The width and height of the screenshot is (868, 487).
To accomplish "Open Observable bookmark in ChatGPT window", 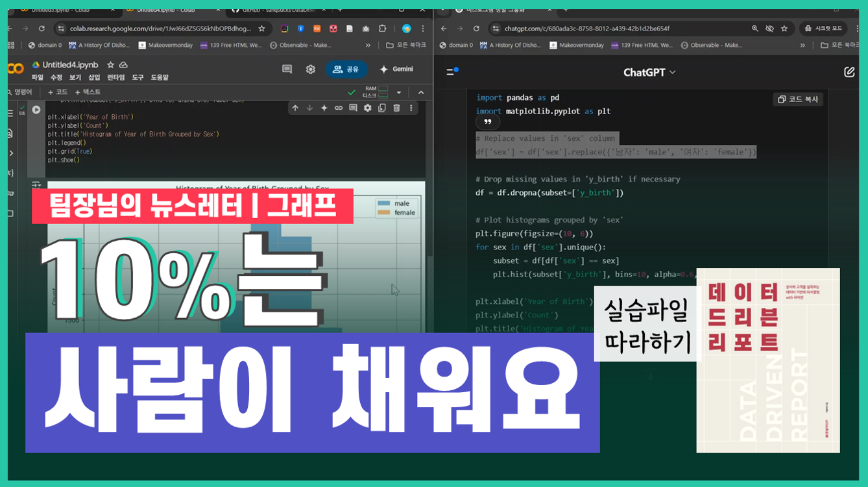I will pos(711,45).
